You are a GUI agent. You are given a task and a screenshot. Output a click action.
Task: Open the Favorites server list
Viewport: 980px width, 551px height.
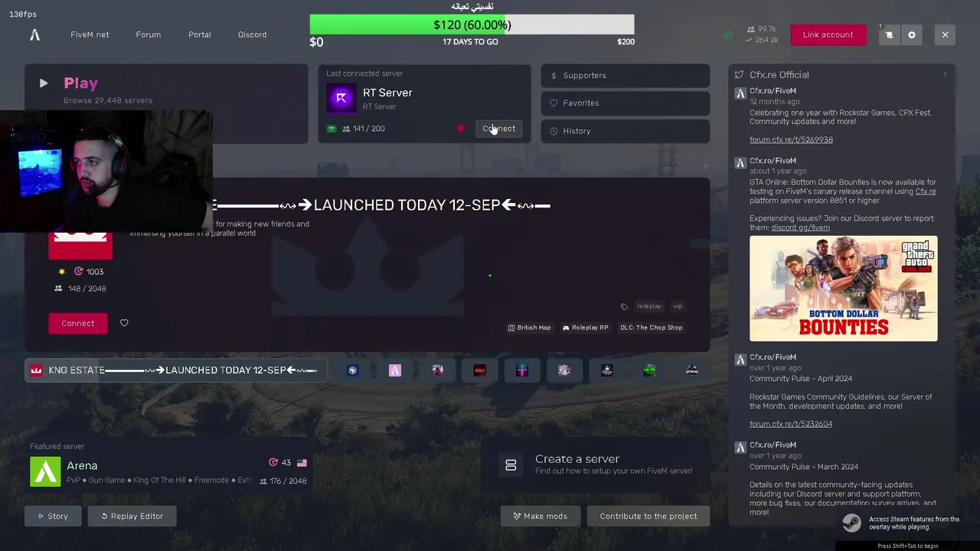point(626,103)
